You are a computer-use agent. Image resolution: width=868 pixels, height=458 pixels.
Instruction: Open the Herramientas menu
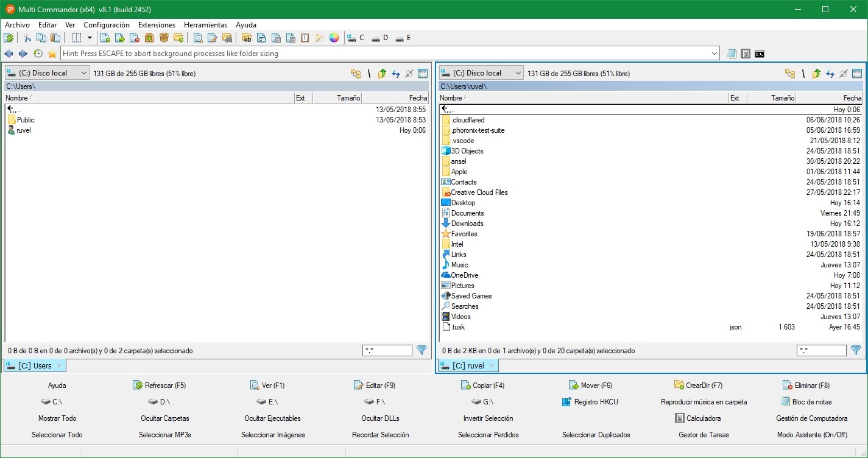pos(205,25)
